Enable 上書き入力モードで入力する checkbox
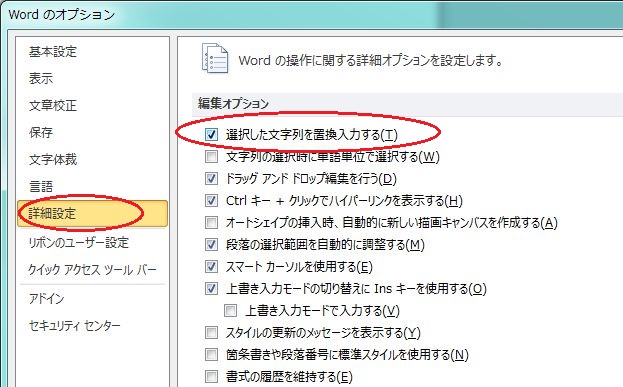 coord(230,310)
